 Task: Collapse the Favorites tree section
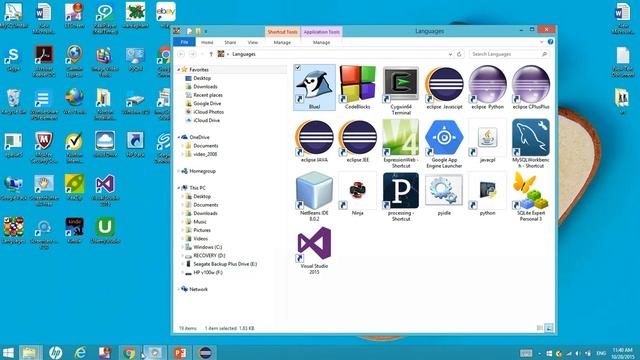point(178,70)
